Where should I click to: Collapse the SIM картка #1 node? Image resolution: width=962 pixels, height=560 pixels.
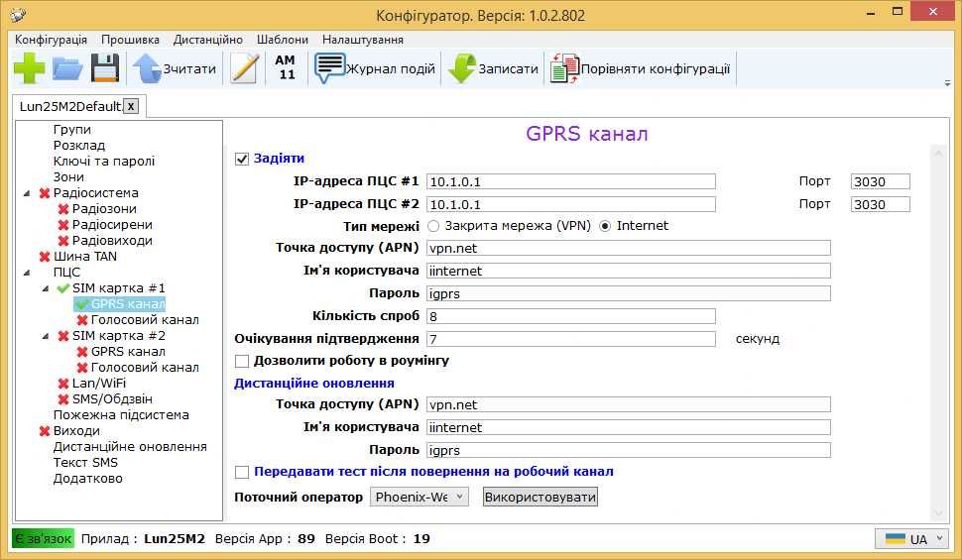click(46, 288)
